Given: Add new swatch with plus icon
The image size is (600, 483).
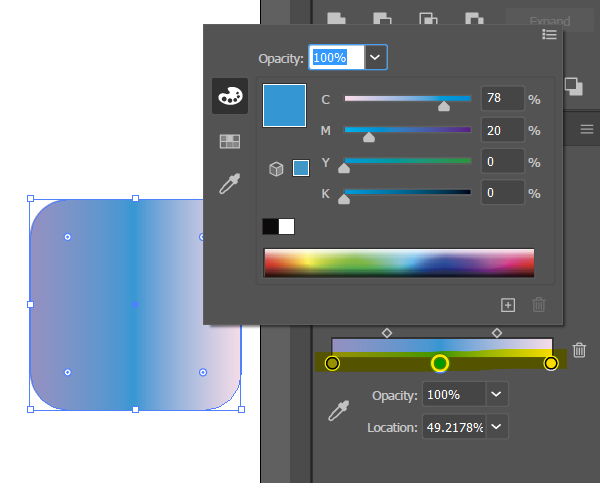Looking at the screenshot, I should coord(508,305).
